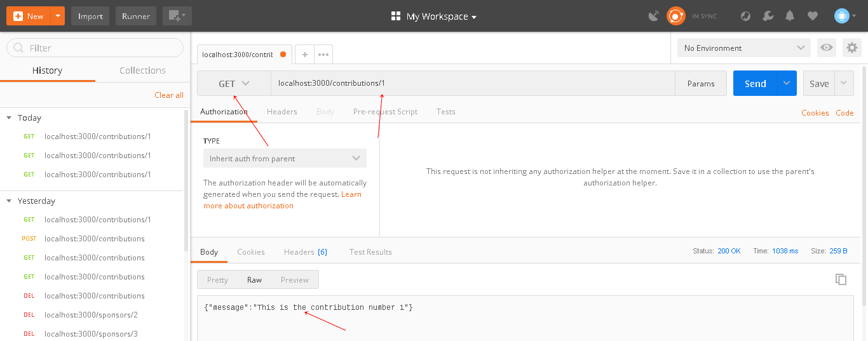Click the heart icon in header
The width and height of the screenshot is (868, 341).
pyautogui.click(x=813, y=16)
